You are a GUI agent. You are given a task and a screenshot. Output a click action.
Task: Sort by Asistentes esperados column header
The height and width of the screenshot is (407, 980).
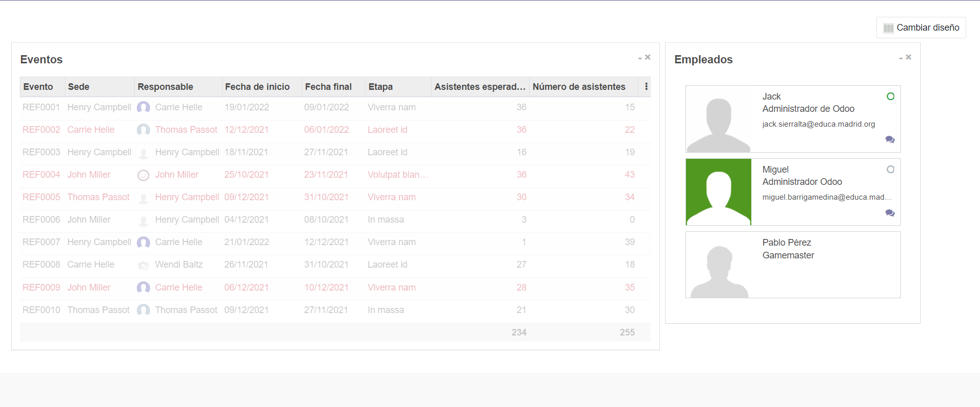click(x=480, y=87)
